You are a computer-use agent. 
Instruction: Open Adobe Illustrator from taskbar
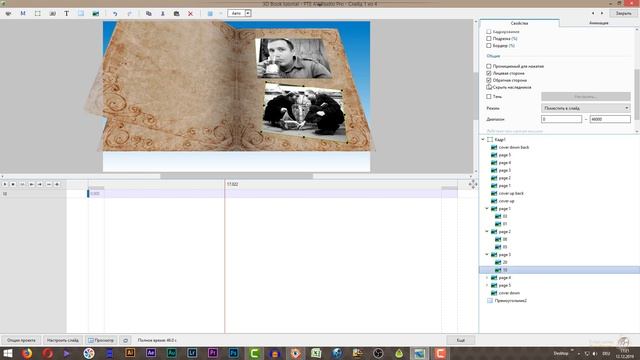point(130,353)
